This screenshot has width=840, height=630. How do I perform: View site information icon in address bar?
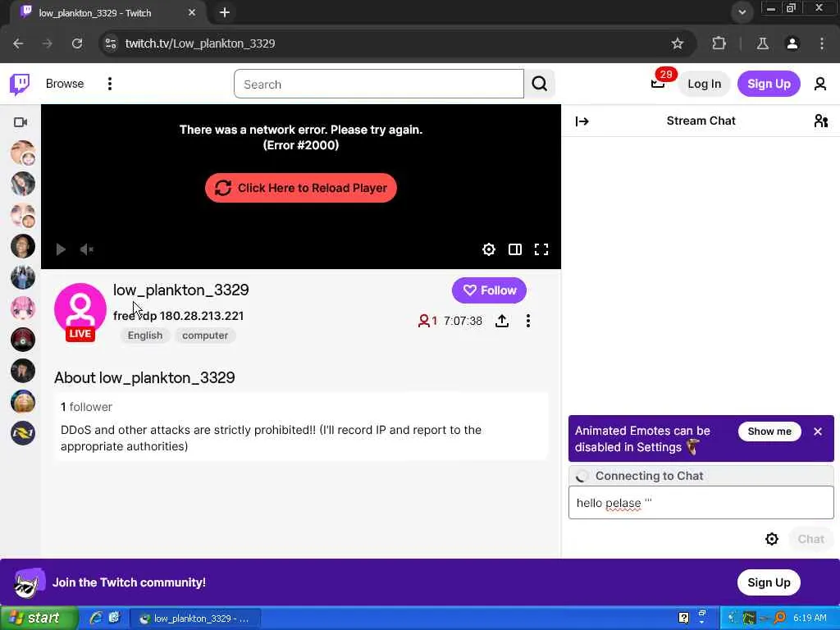pyautogui.click(x=111, y=43)
